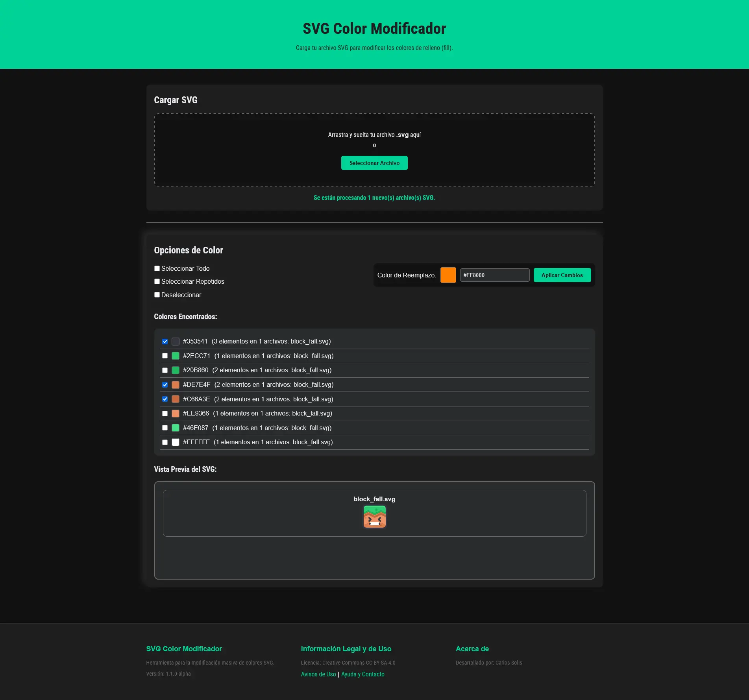749x700 pixels.
Task: Uncheck the #353541 color checkbox
Action: click(165, 342)
